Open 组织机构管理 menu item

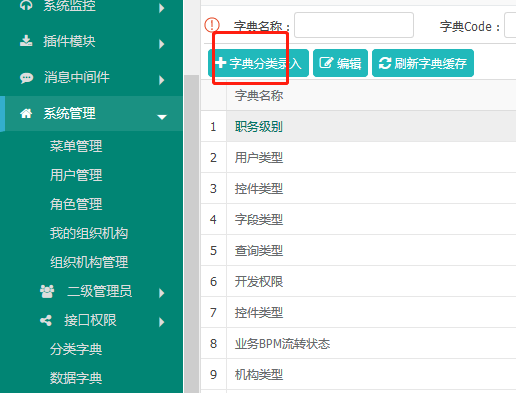(x=89, y=262)
